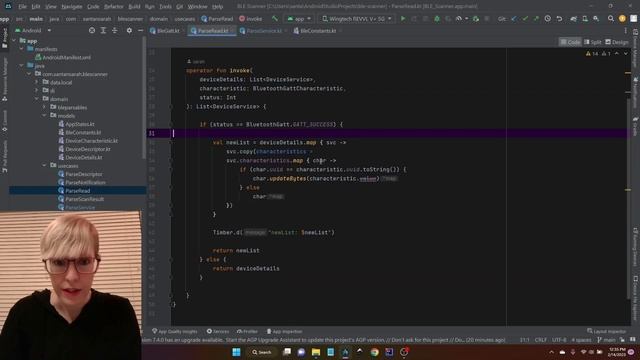Screen dimensions: 640x360
Task: Click the Debug app bug icon
Action: (x=437, y=19)
